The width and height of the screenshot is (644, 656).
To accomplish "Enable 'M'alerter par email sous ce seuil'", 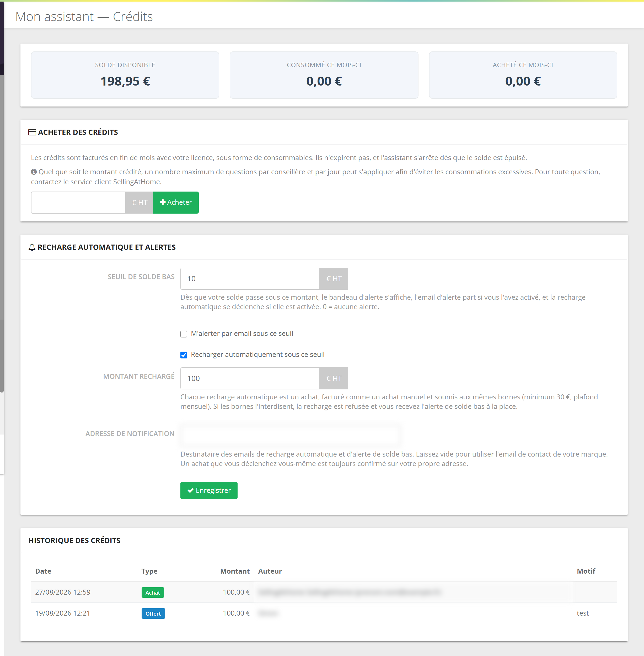I will coord(184,334).
